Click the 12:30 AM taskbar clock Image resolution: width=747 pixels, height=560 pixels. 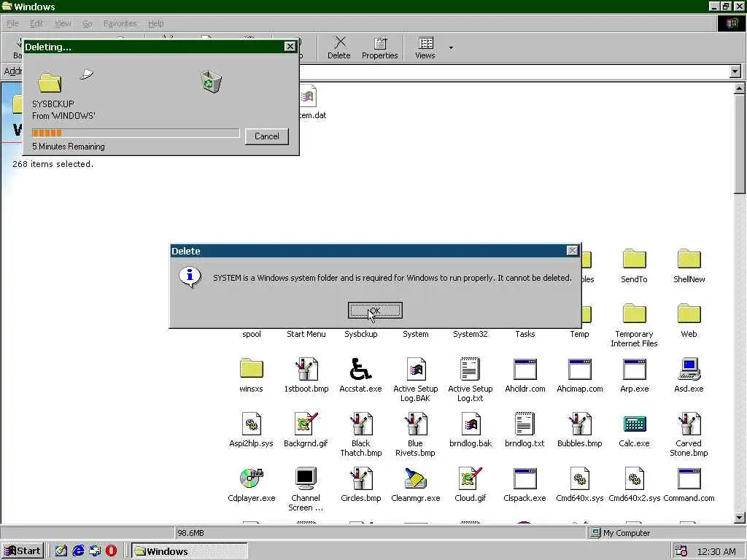pos(716,551)
